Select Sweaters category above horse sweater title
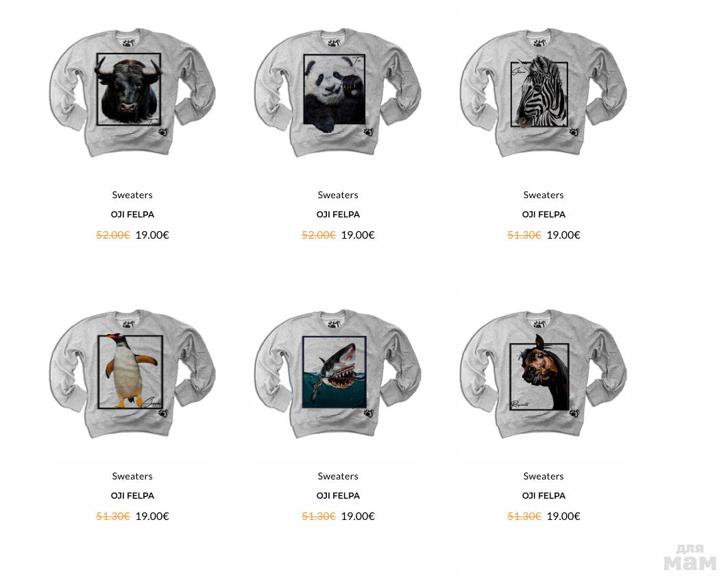 pos(544,477)
